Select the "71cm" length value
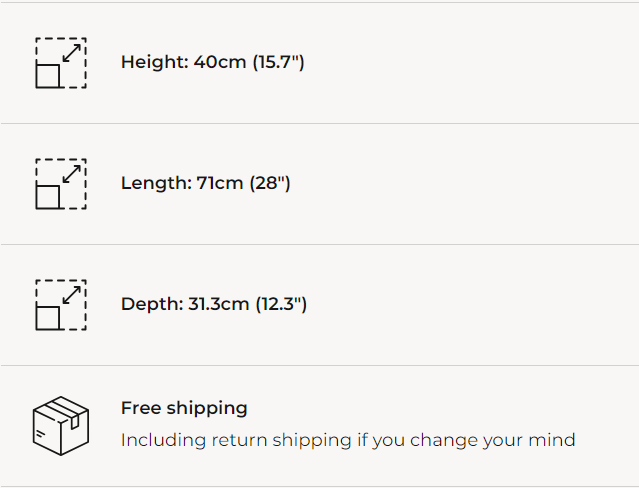Viewport: 639px width, 488px height. click(x=220, y=184)
